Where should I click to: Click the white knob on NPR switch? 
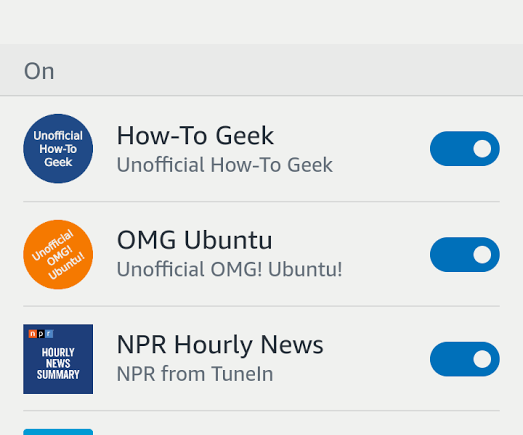(482, 359)
